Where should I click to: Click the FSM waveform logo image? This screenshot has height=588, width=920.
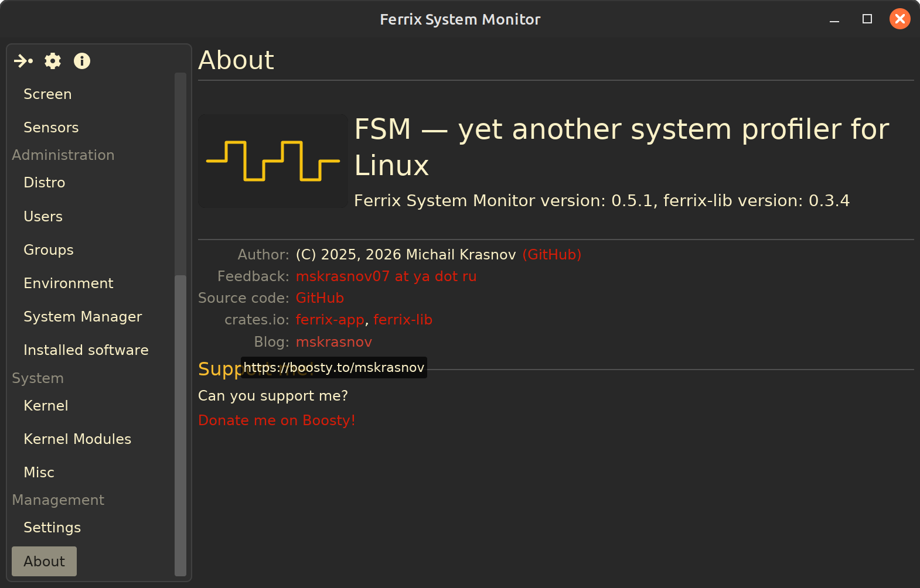[273, 161]
